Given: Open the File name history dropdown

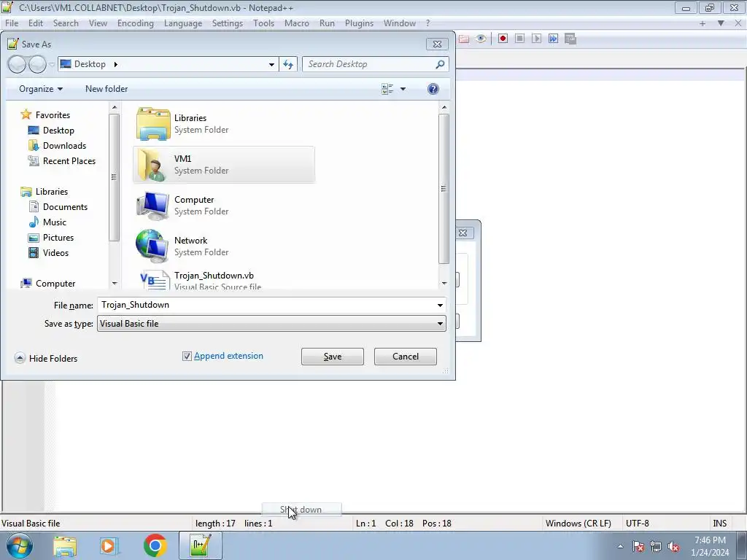Looking at the screenshot, I should coord(440,306).
